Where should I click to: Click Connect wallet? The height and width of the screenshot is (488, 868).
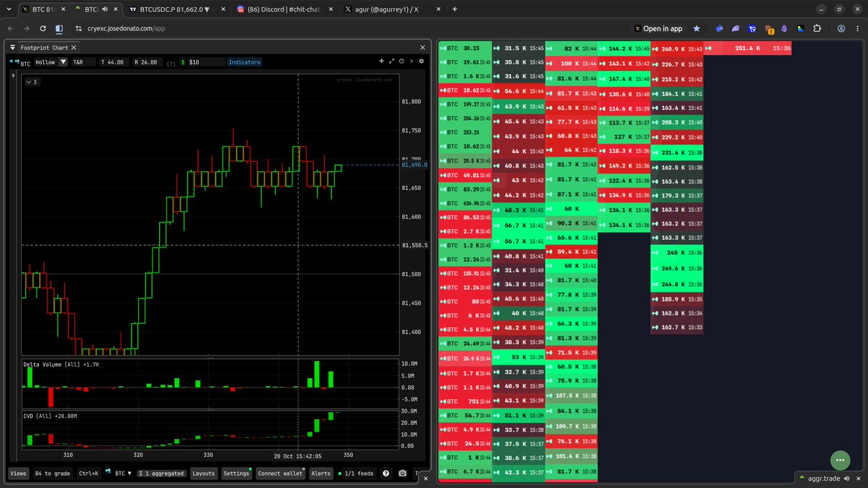[x=281, y=474]
